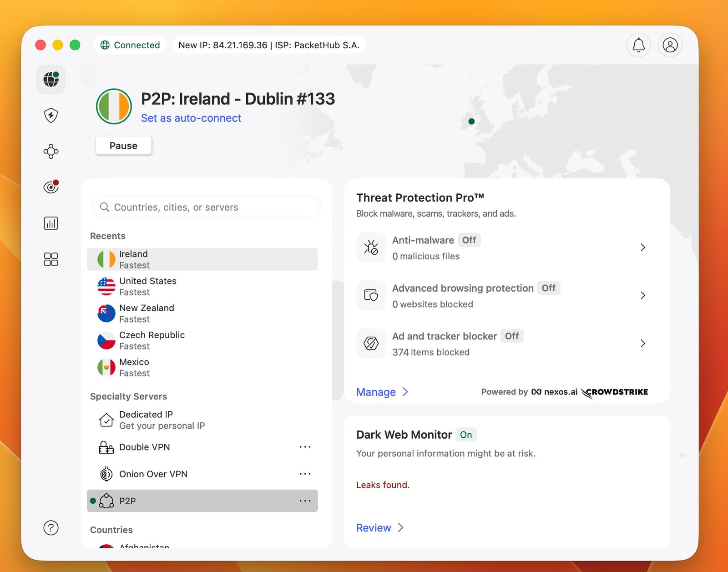This screenshot has height=572, width=728.
Task: Open the statistics bar-chart icon
Action: (x=51, y=223)
